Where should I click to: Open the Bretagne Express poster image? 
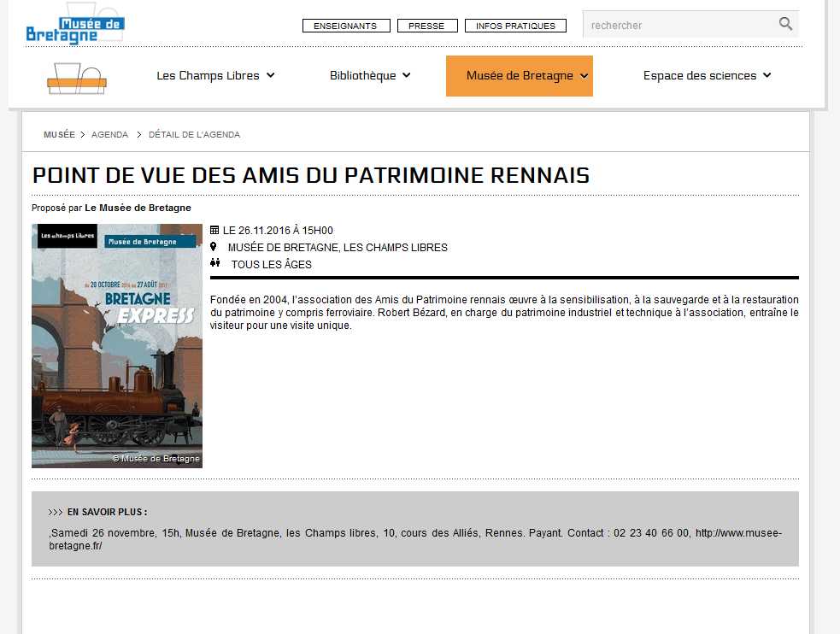coord(117,346)
